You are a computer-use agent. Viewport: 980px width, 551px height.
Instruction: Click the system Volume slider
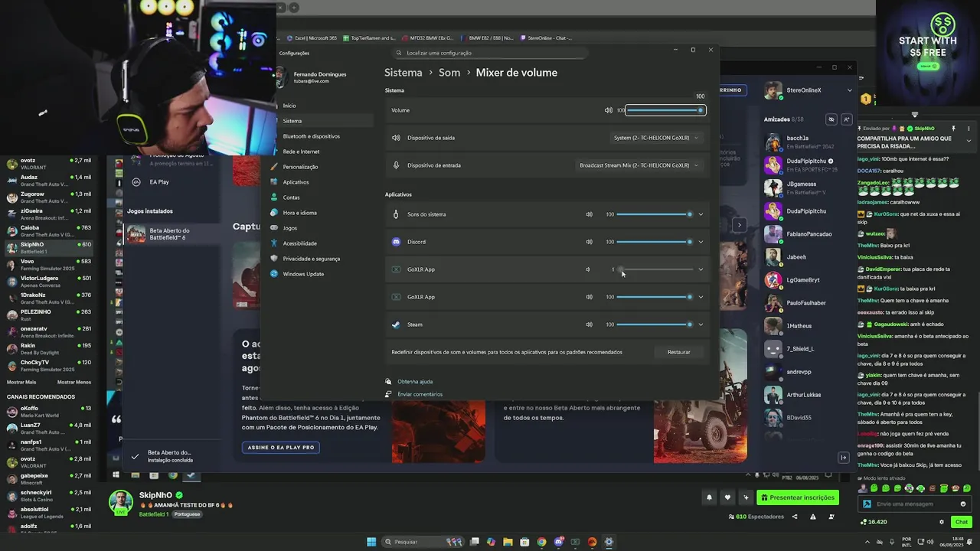click(664, 110)
